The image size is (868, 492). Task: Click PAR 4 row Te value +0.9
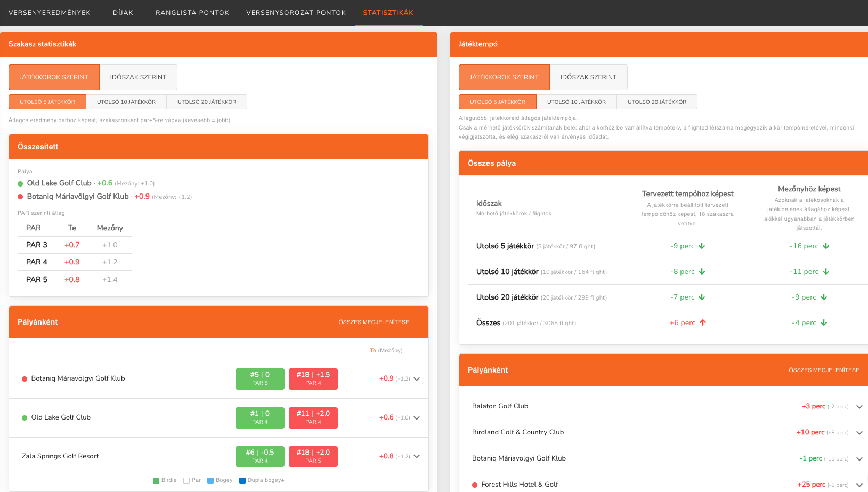(72, 262)
